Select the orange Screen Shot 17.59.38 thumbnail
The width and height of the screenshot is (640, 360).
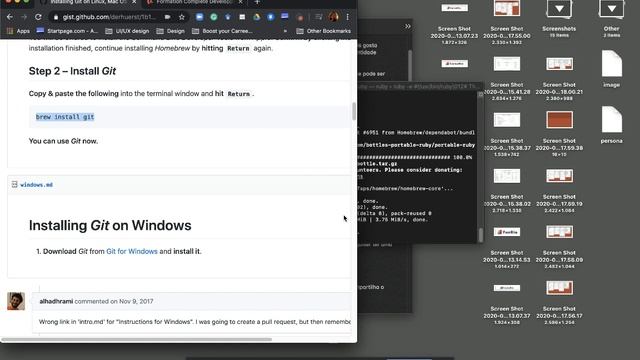tap(559, 120)
